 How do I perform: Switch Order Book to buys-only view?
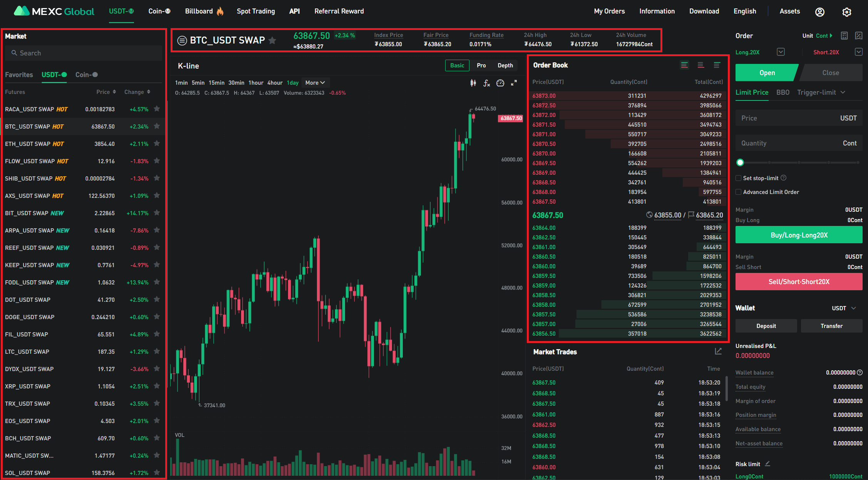tap(717, 65)
